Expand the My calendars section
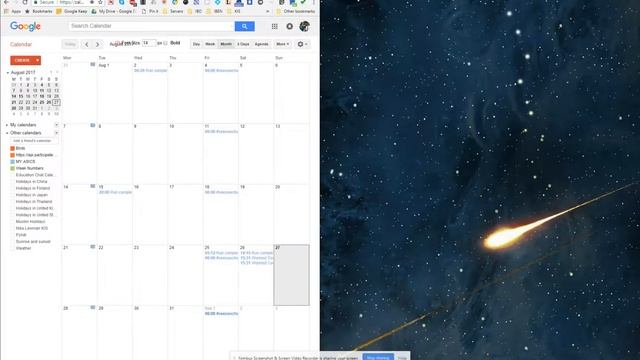The height and width of the screenshot is (360, 640). point(7,125)
